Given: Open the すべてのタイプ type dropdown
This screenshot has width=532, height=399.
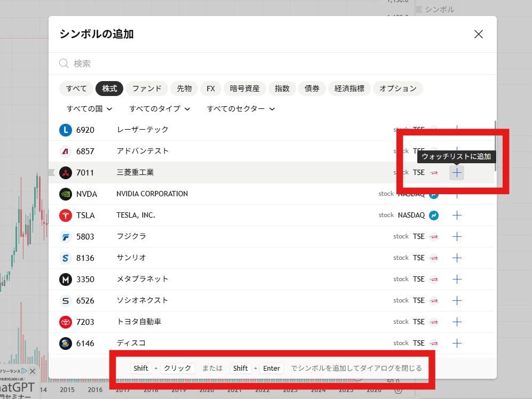Looking at the screenshot, I should pos(160,109).
